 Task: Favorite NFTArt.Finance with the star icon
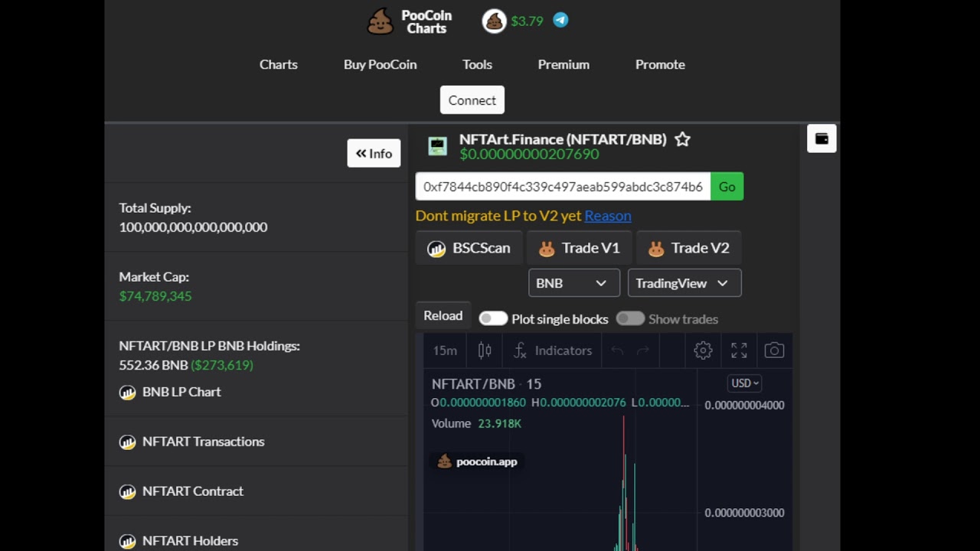click(x=682, y=139)
